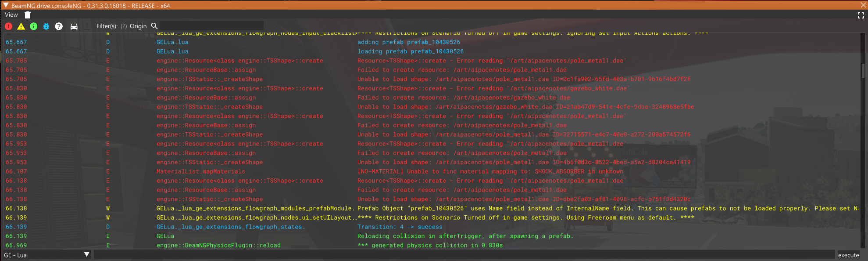Toggle fullscreen with the corner brackets icon
Viewport: 868px width, 261px height.
click(861, 15)
